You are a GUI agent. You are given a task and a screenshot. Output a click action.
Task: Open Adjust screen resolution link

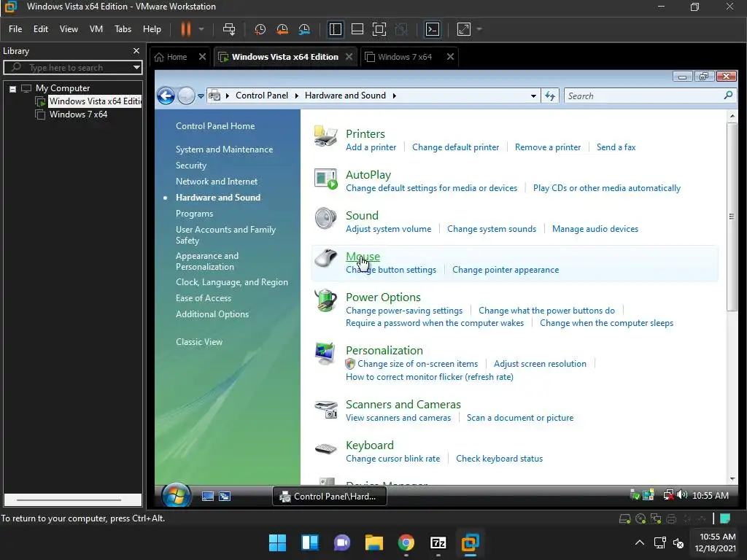(540, 364)
